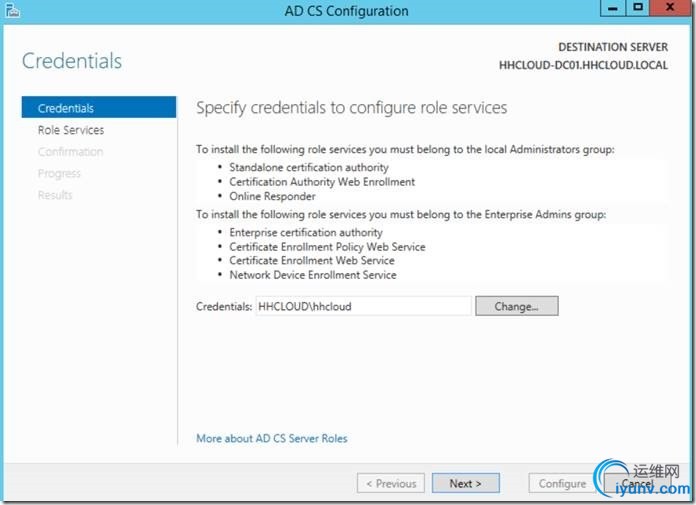The height and width of the screenshot is (505, 696).
Task: Select the Results step in the sidebar
Action: pos(55,195)
